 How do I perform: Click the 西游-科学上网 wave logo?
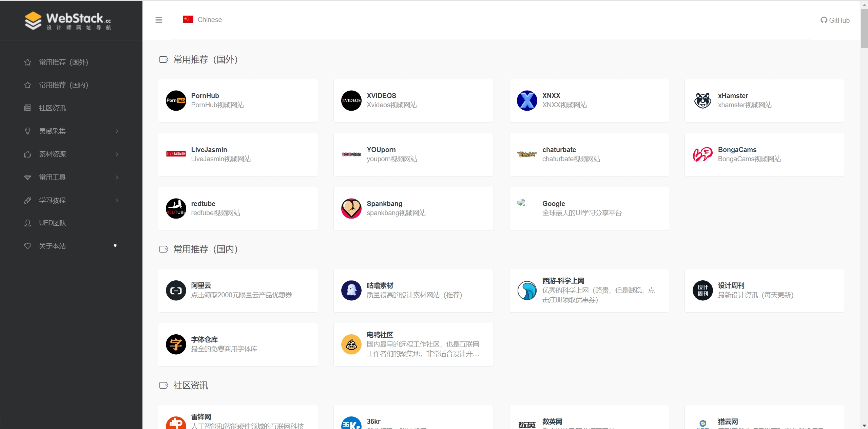pyautogui.click(x=527, y=291)
